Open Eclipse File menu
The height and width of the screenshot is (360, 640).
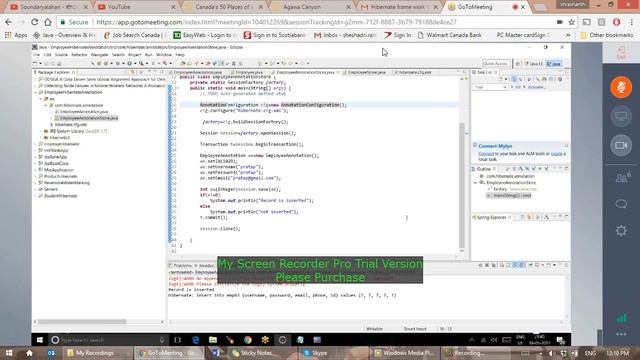36,55
